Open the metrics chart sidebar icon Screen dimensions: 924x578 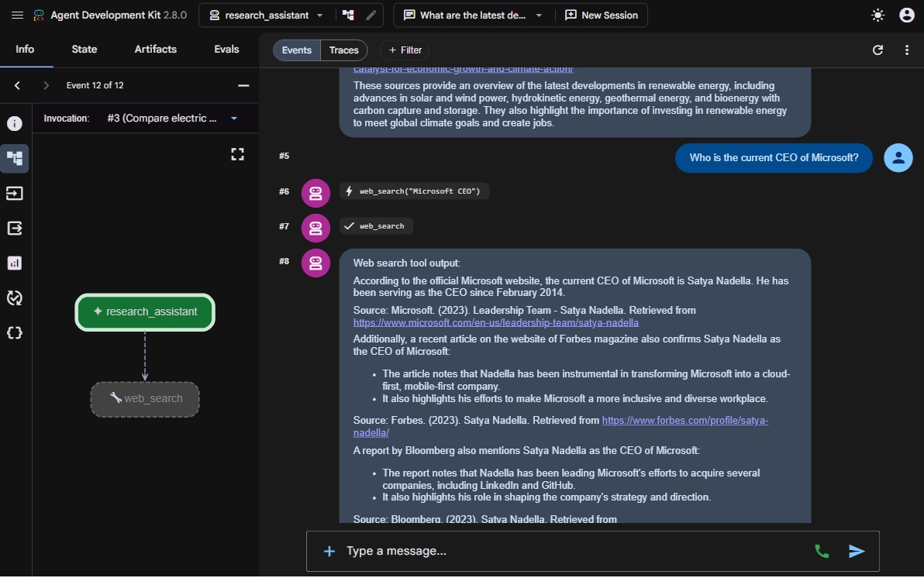(x=15, y=263)
